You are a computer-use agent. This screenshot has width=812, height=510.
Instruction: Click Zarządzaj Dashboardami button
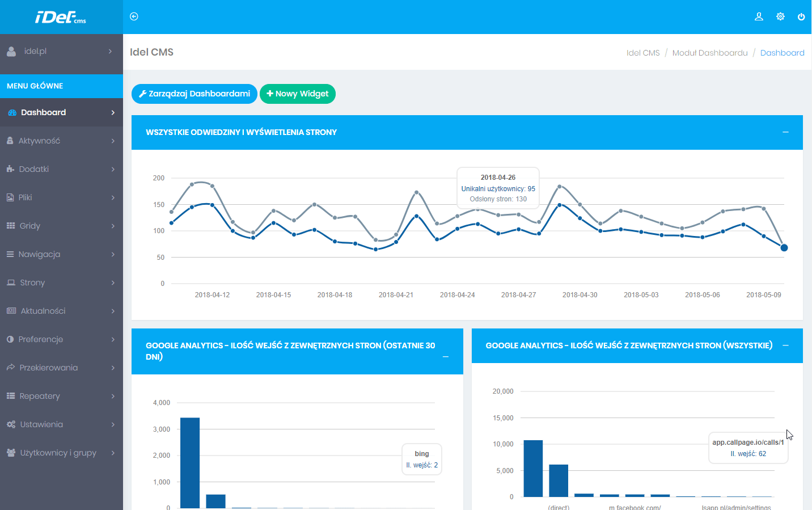(194, 94)
